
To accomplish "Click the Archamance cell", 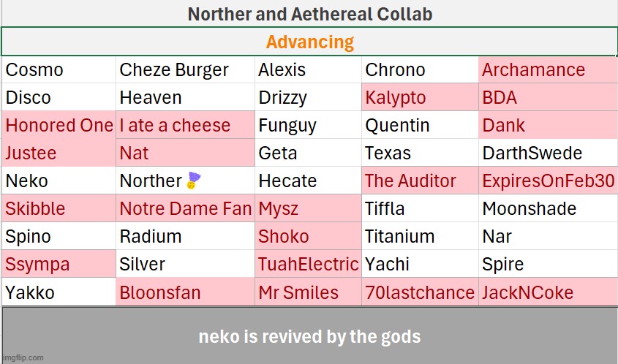I will [549, 69].
